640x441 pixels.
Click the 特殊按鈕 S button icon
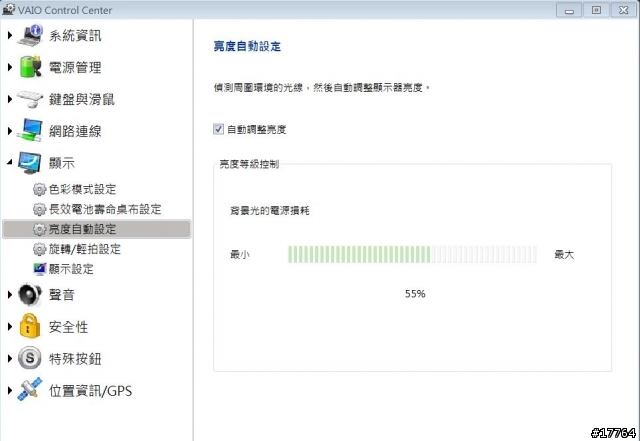tap(30, 358)
